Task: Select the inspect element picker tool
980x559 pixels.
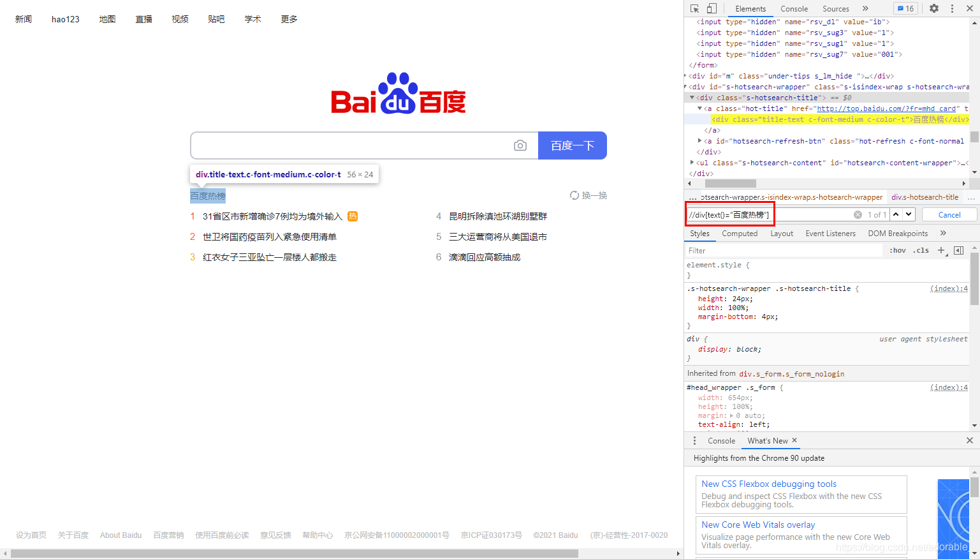Action: [694, 8]
